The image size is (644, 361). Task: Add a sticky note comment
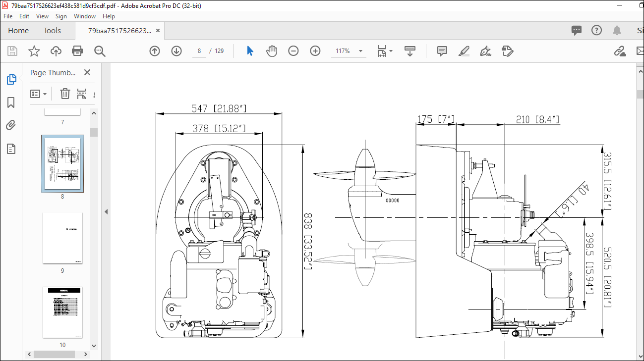point(442,51)
